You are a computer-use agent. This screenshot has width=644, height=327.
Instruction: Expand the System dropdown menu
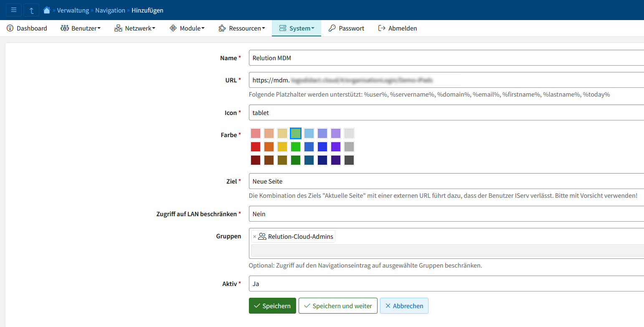(x=297, y=28)
